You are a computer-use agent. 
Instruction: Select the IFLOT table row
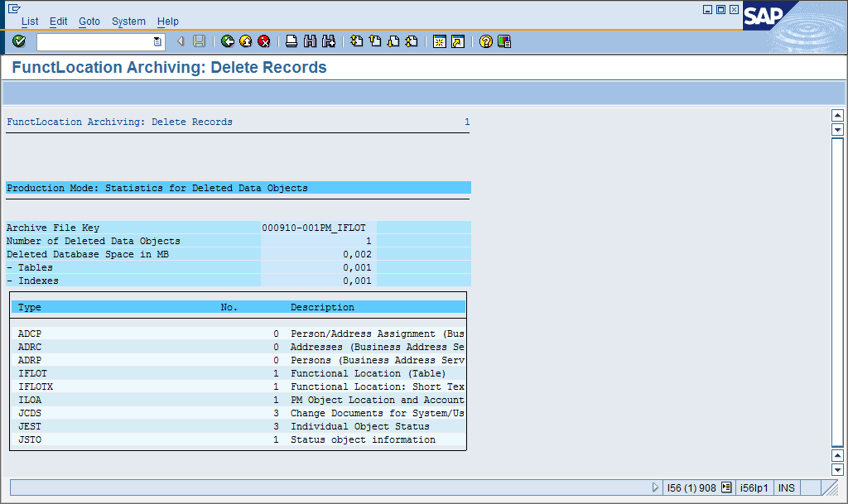point(238,373)
